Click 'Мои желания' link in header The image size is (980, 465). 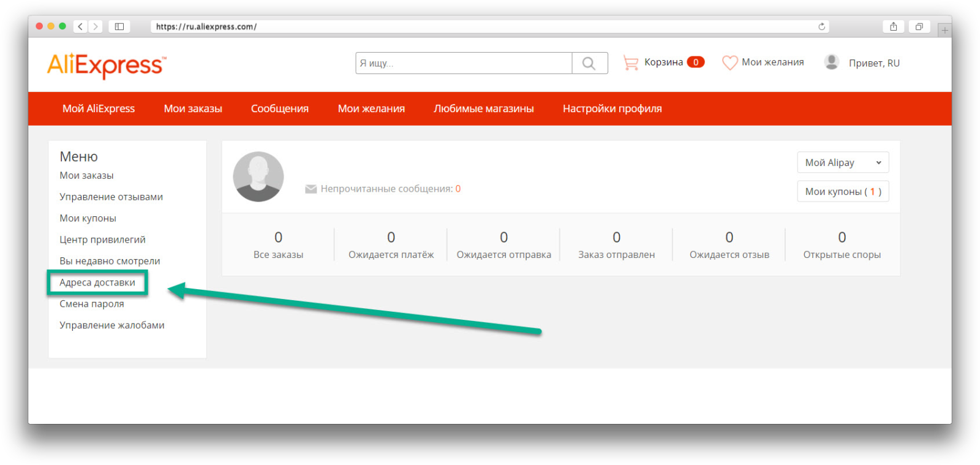coord(773,62)
